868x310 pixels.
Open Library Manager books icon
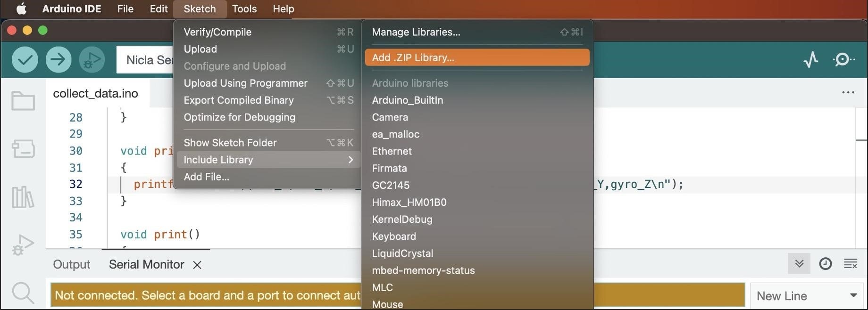(23, 197)
